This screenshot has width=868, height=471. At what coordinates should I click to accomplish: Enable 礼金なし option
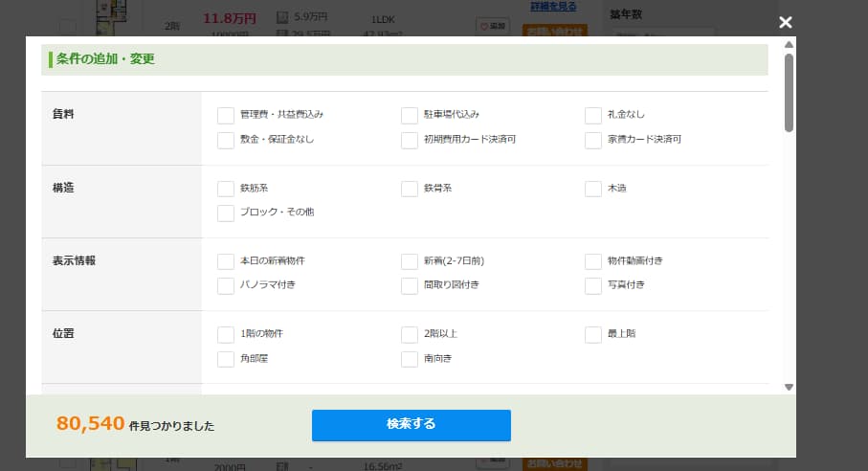pyautogui.click(x=593, y=115)
